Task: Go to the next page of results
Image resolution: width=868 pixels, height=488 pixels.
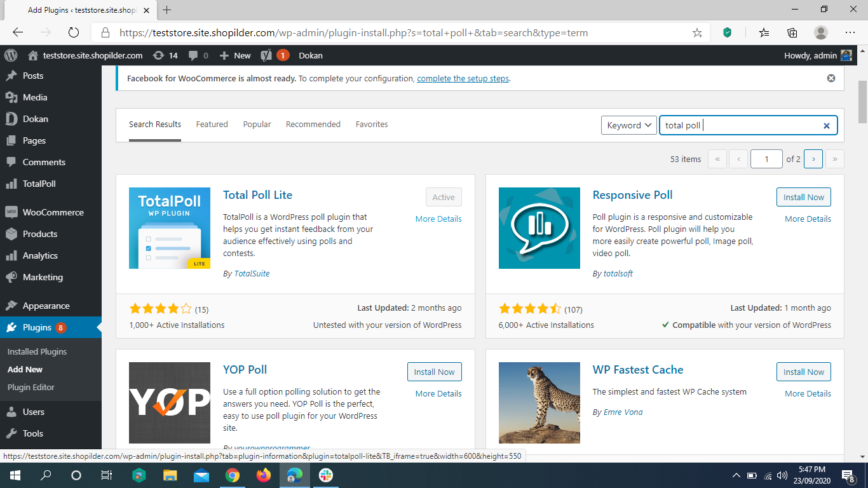Action: [813, 159]
